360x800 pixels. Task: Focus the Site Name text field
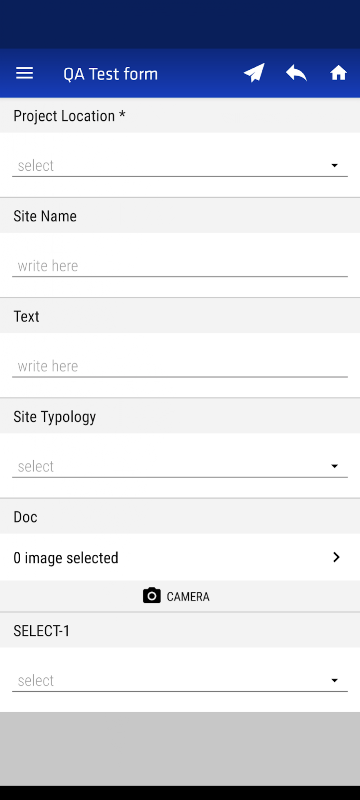180,266
